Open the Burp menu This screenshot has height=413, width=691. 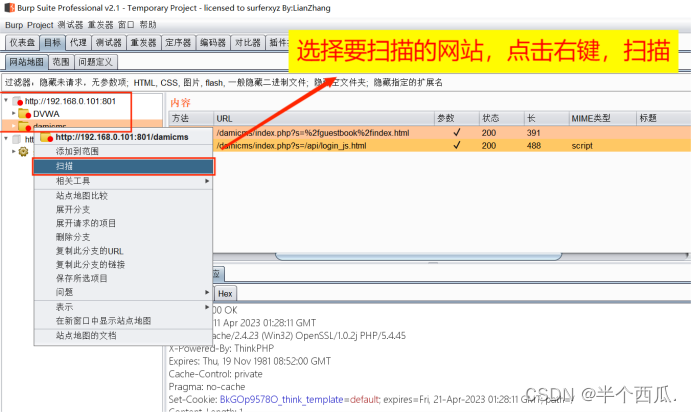click(x=14, y=25)
